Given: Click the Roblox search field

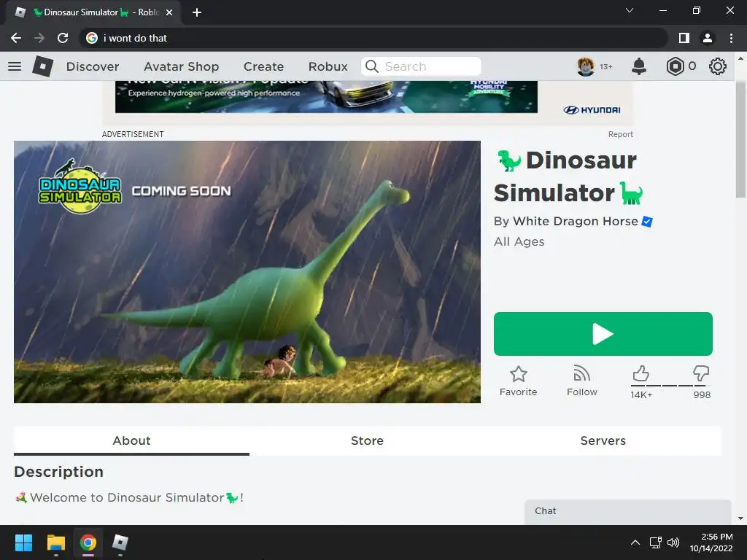Looking at the screenshot, I should click(421, 66).
